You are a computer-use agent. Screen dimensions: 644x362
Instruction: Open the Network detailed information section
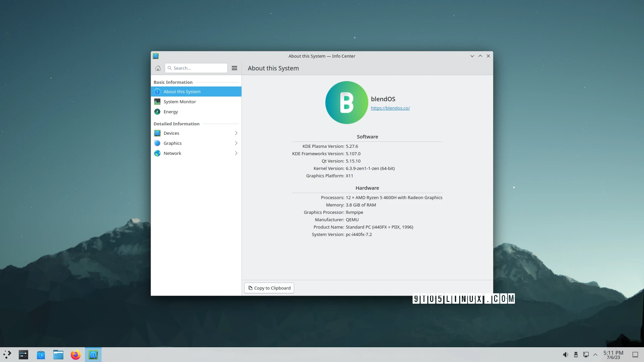pyautogui.click(x=172, y=153)
